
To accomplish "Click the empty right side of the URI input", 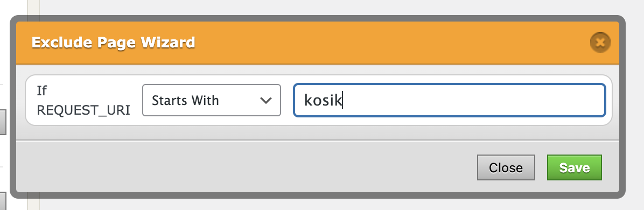I will [x=493, y=100].
